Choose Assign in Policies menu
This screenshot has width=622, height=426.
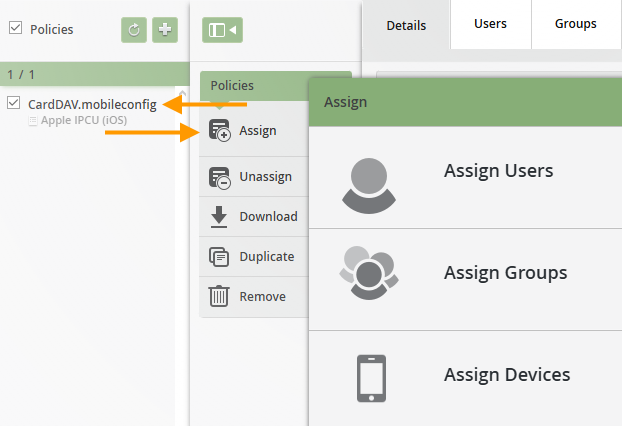[254, 130]
